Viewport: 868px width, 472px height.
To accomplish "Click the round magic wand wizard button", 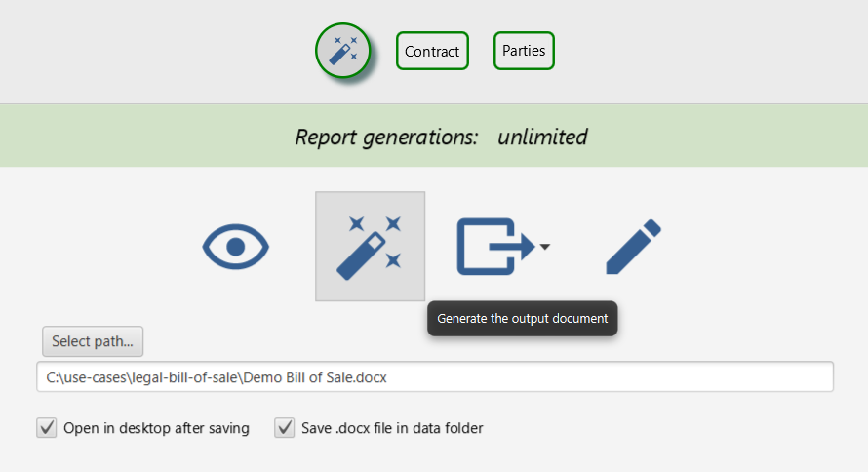I will tap(343, 51).
